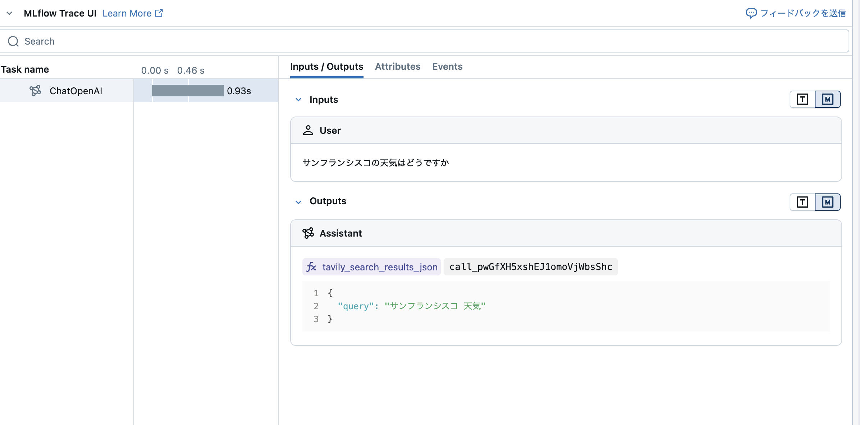868x425 pixels.
Task: Click the fx function icon next to tavily_search_results_json
Action: click(x=311, y=267)
